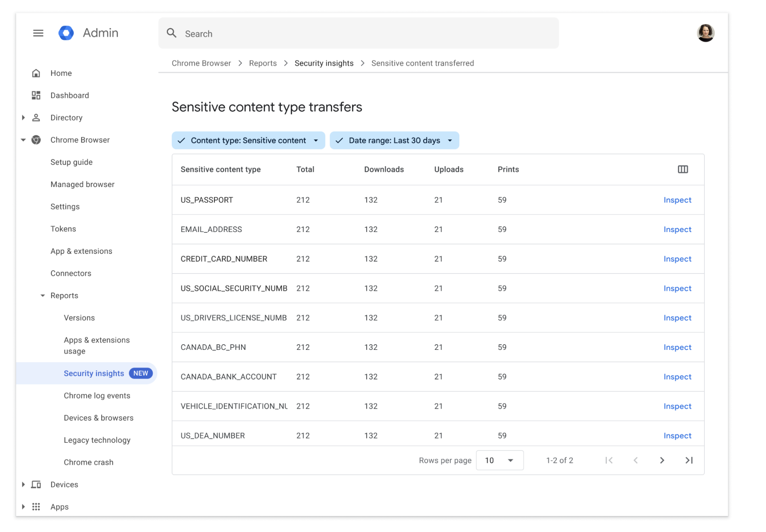Image resolution: width=766 pixels, height=532 pixels.
Task: Open Setup guide in sidebar
Action: point(71,162)
